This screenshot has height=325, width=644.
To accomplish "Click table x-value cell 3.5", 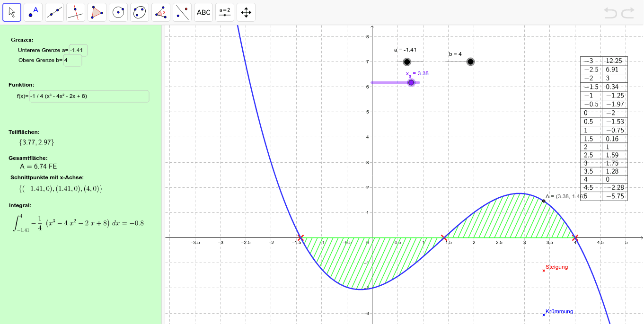I will (x=591, y=171).
